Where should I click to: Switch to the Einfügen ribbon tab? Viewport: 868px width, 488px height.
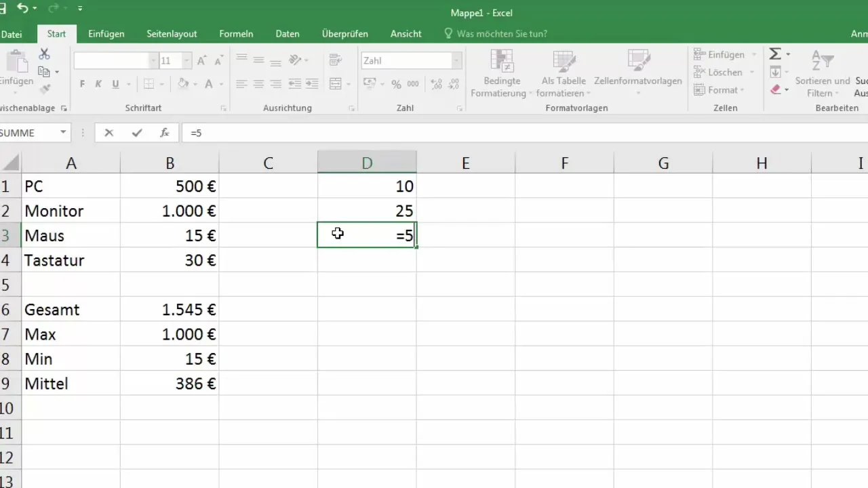[x=108, y=33]
